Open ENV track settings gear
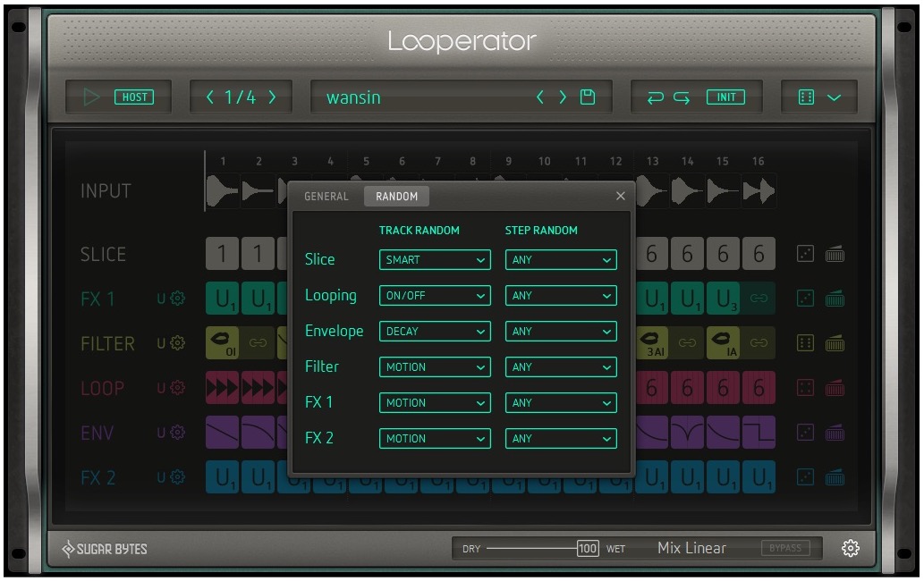The width and height of the screenshot is (924, 581). 177,433
